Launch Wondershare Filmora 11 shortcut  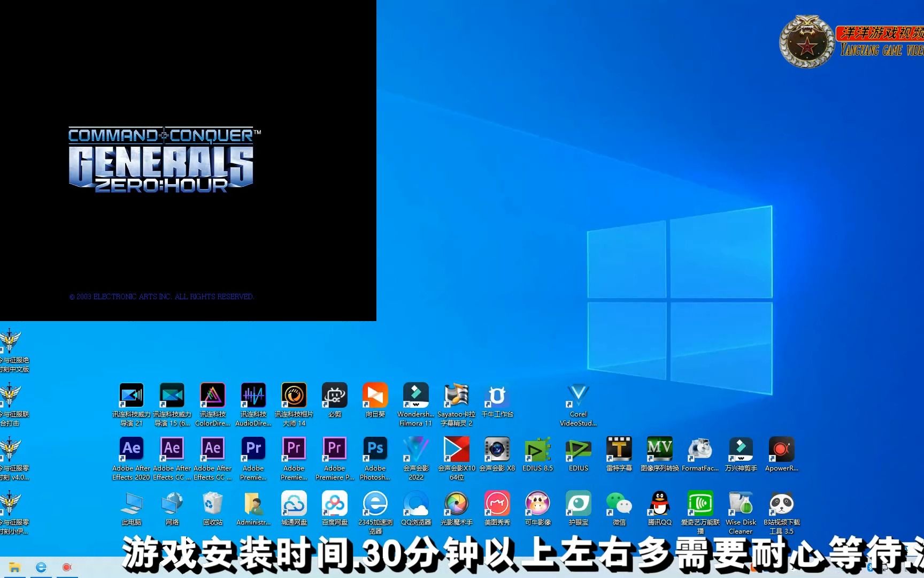tap(416, 405)
